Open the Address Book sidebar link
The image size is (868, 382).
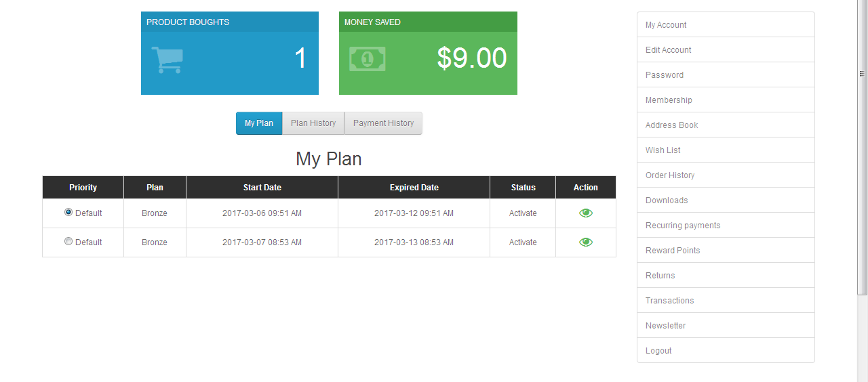tap(671, 125)
